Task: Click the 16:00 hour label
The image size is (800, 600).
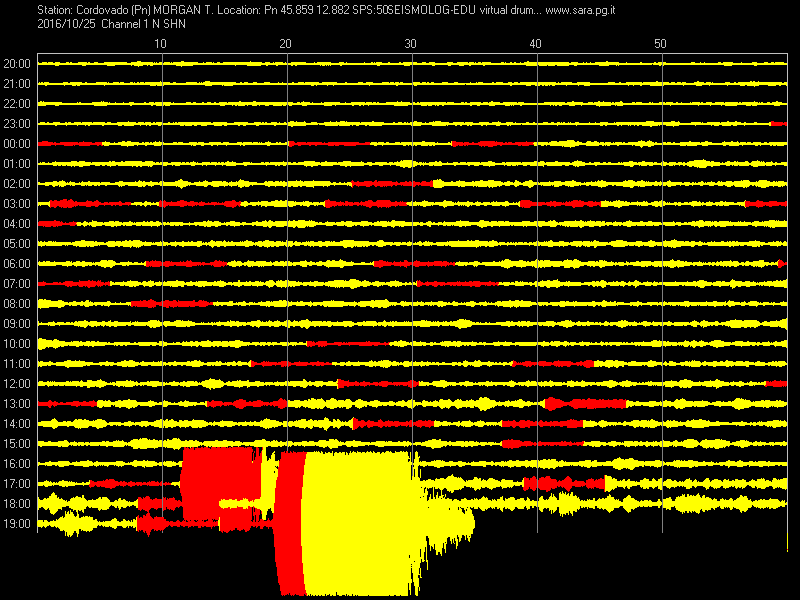Action: click(x=17, y=464)
